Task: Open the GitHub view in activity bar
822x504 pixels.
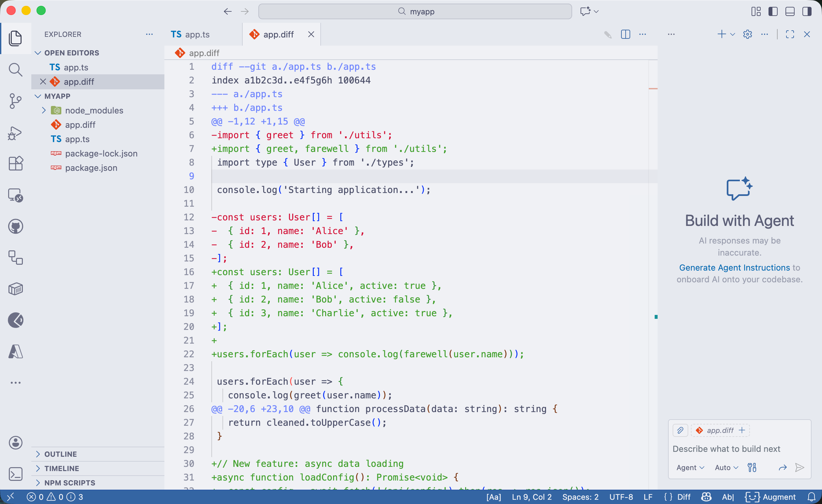Action: pyautogui.click(x=15, y=227)
